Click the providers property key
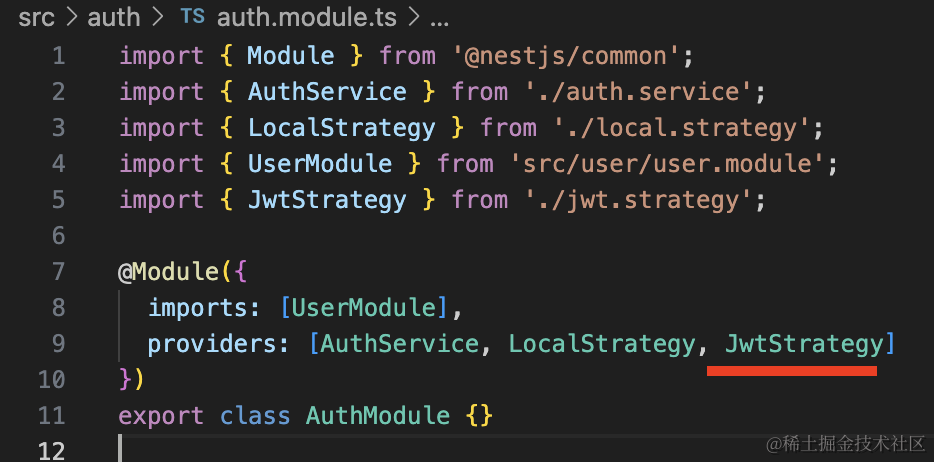934x462 pixels. (211, 344)
